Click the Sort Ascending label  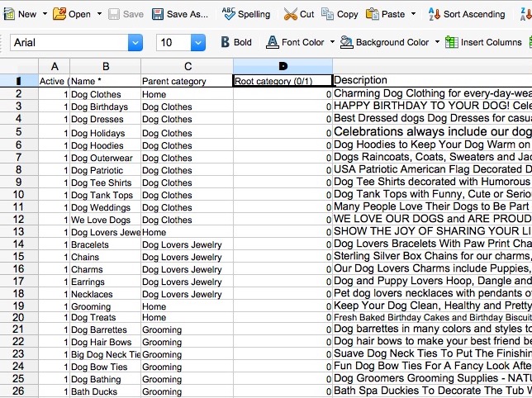click(x=474, y=14)
